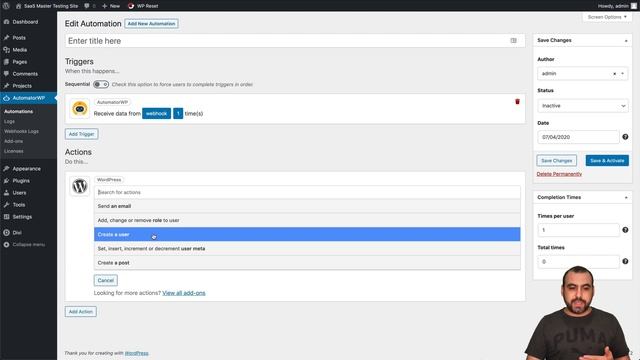Screen dimensions: 640x360
Task: Open Webhooks Logs submenu item
Action: click(x=21, y=131)
